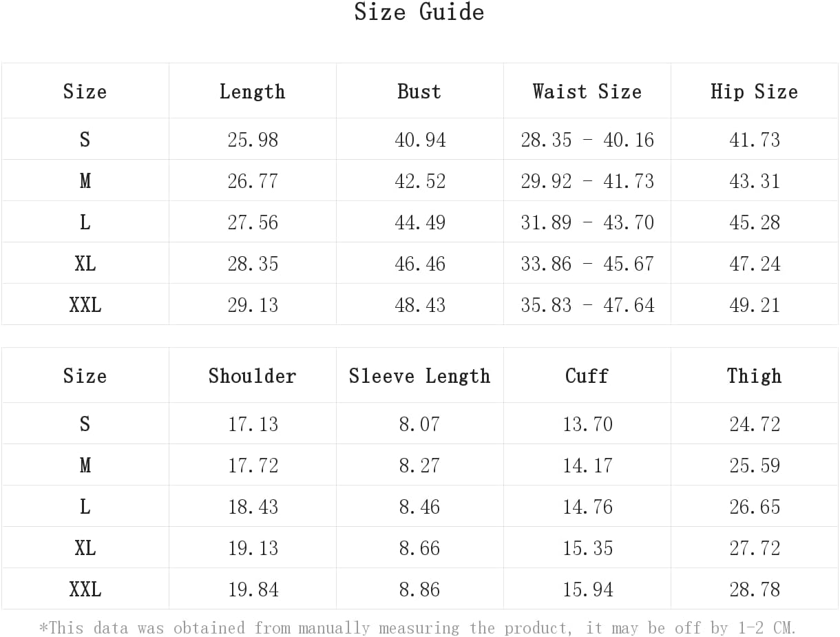Click the manual measurement disclaimer note
Viewport: 840px width, 637px height.
[x=418, y=628]
